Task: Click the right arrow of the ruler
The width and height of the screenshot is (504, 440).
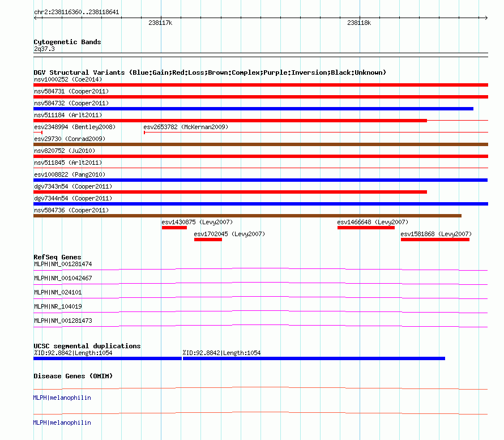Action: pos(486,18)
